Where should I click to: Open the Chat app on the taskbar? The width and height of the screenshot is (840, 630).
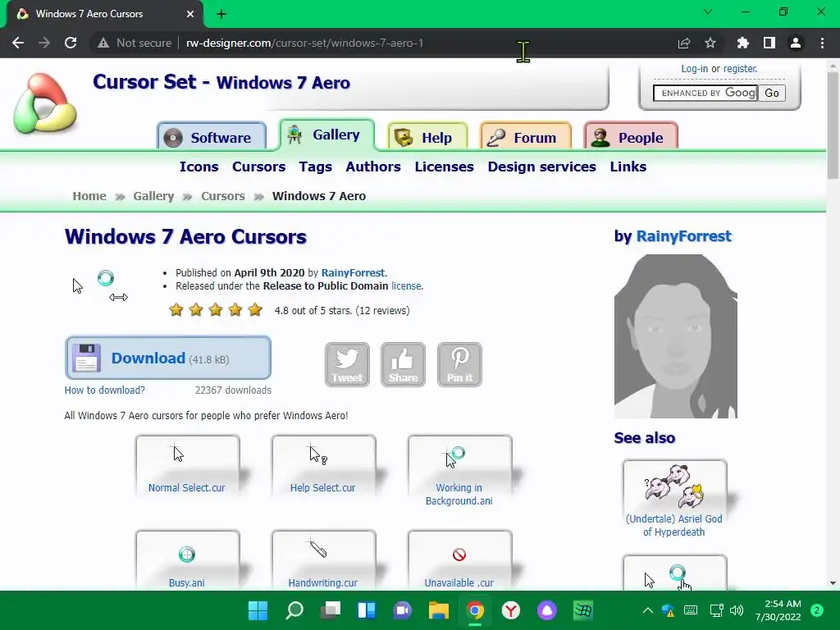pyautogui.click(x=402, y=610)
